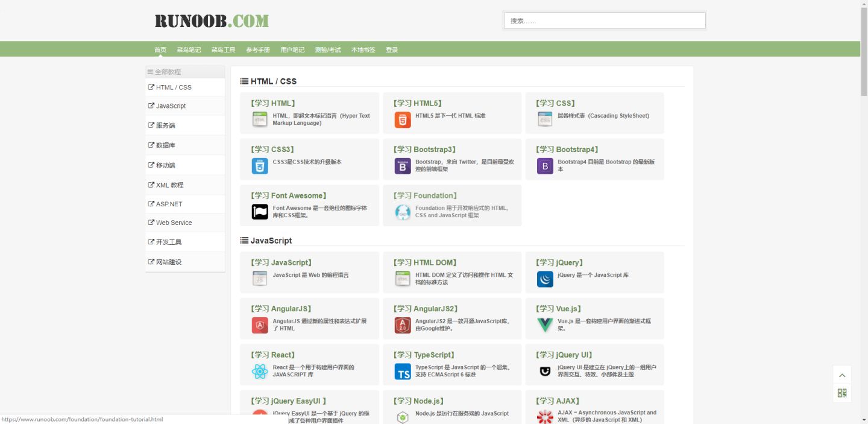Click the blue TypeScript TS icon
The width and height of the screenshot is (868, 424).
403,371
